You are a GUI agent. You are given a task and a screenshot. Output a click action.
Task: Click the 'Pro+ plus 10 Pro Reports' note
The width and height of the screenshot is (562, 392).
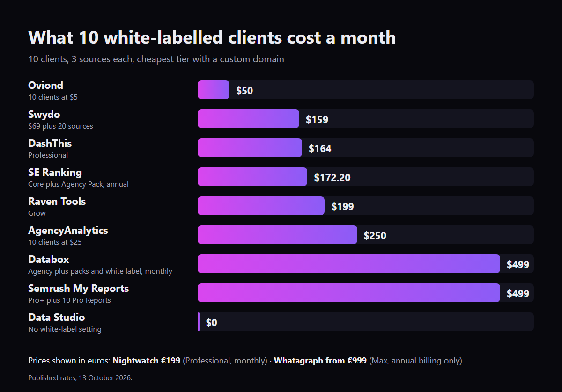click(x=69, y=300)
